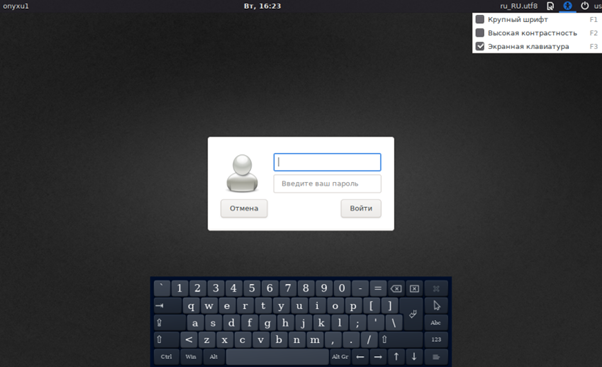Viewport: 602px width, 367px height.
Task: Open the ru_RU.utf8 language selector
Action: point(519,6)
